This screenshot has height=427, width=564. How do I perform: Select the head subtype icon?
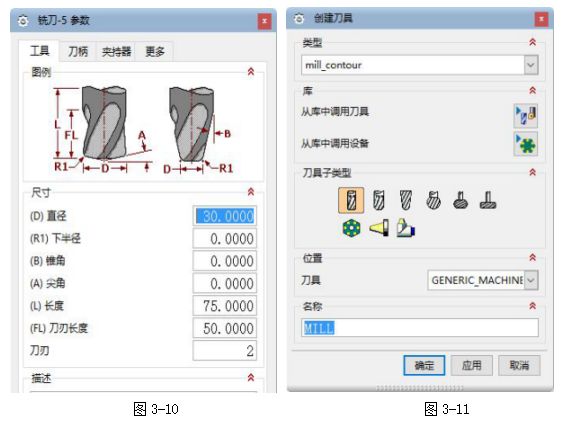coord(406,228)
